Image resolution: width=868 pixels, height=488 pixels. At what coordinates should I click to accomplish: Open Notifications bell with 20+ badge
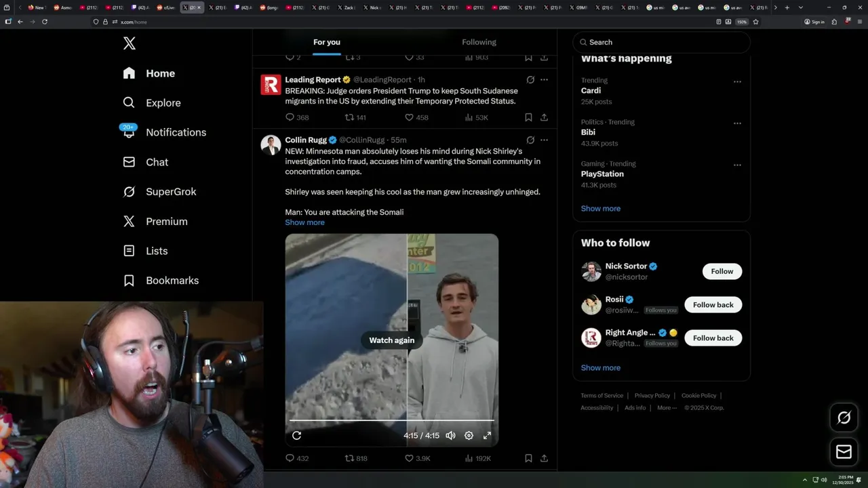click(129, 131)
